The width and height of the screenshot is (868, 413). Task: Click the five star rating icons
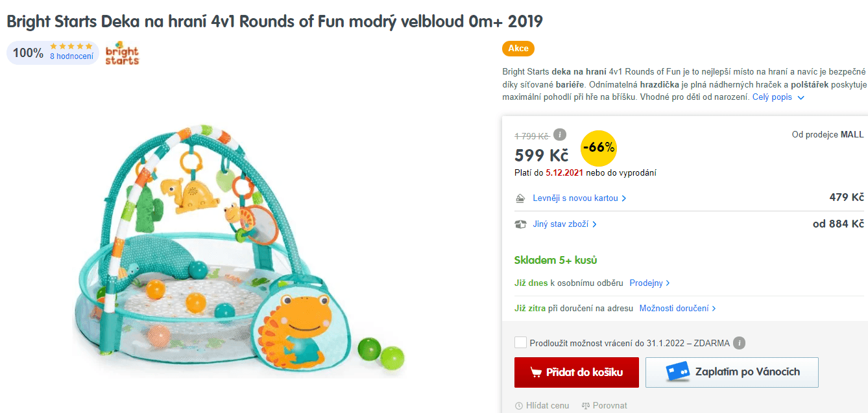pyautogui.click(x=71, y=47)
